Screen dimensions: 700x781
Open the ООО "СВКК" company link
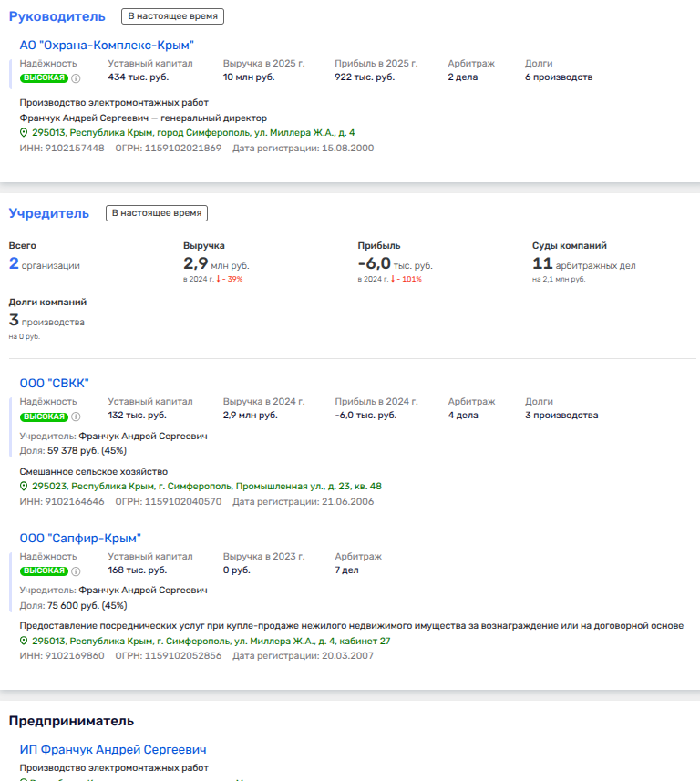[55, 384]
